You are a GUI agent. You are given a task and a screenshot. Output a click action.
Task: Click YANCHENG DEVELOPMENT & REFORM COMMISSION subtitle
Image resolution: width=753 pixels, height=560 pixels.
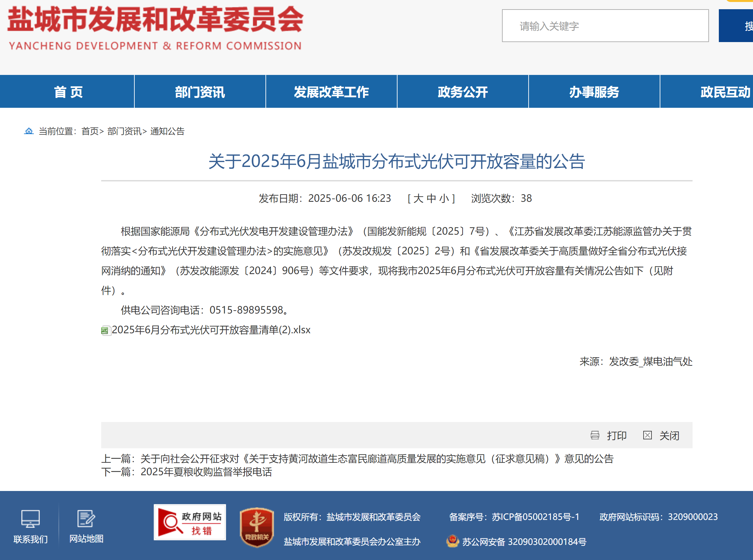pyautogui.click(x=155, y=46)
